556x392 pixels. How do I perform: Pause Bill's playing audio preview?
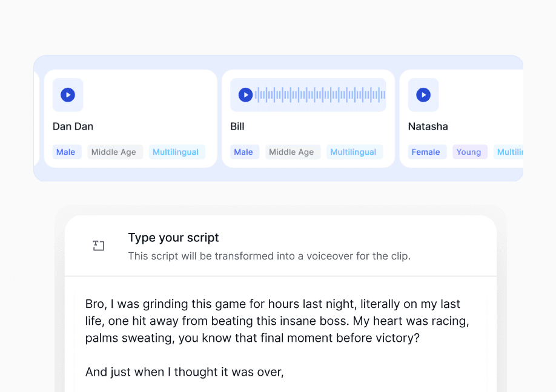[x=245, y=94]
